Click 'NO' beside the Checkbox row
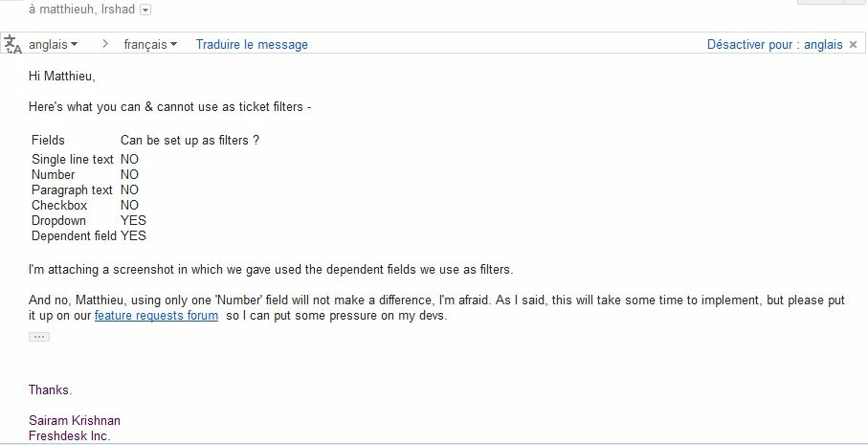This screenshot has width=868, height=445. (129, 206)
